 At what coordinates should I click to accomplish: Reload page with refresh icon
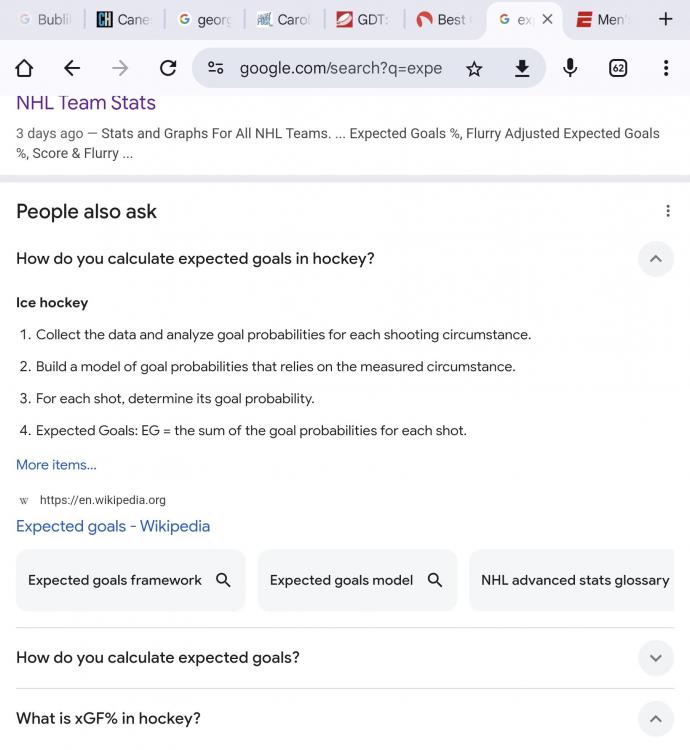click(168, 68)
